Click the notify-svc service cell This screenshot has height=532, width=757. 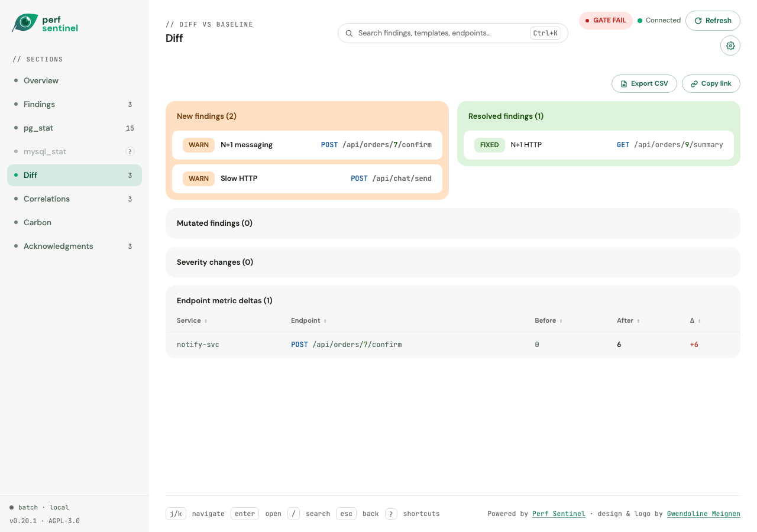(x=198, y=345)
